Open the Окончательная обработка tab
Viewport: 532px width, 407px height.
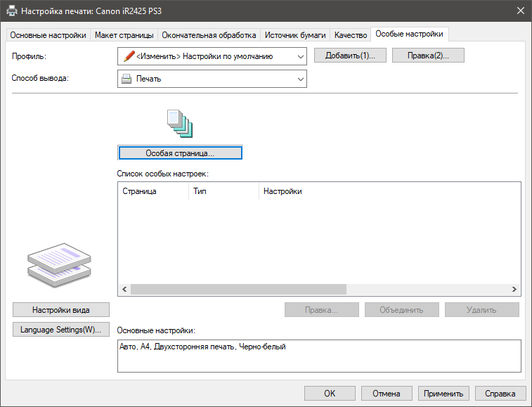209,35
